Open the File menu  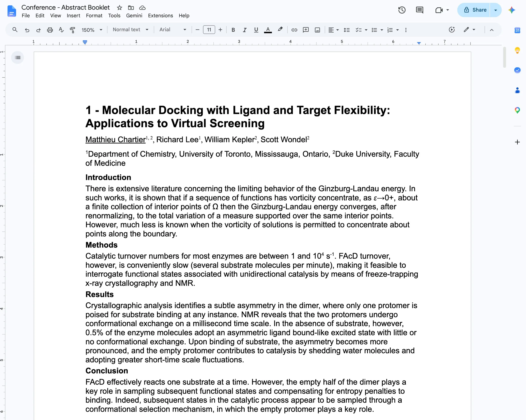click(x=26, y=16)
